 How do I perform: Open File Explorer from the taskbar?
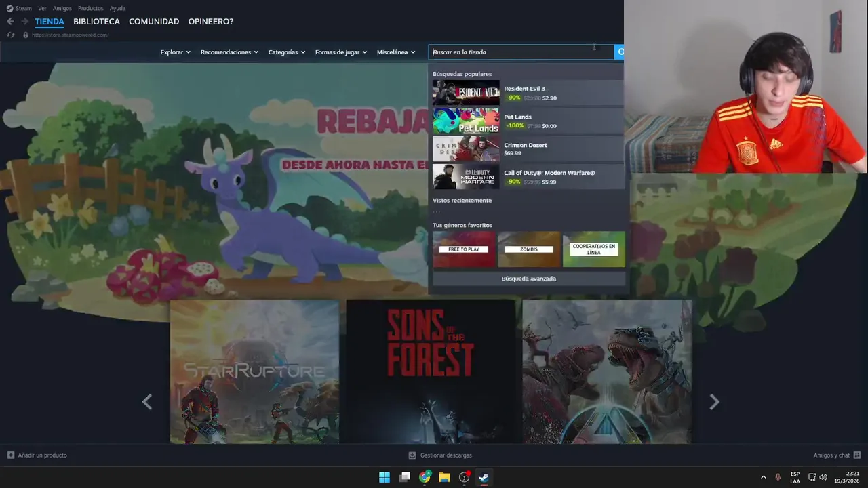(444, 477)
